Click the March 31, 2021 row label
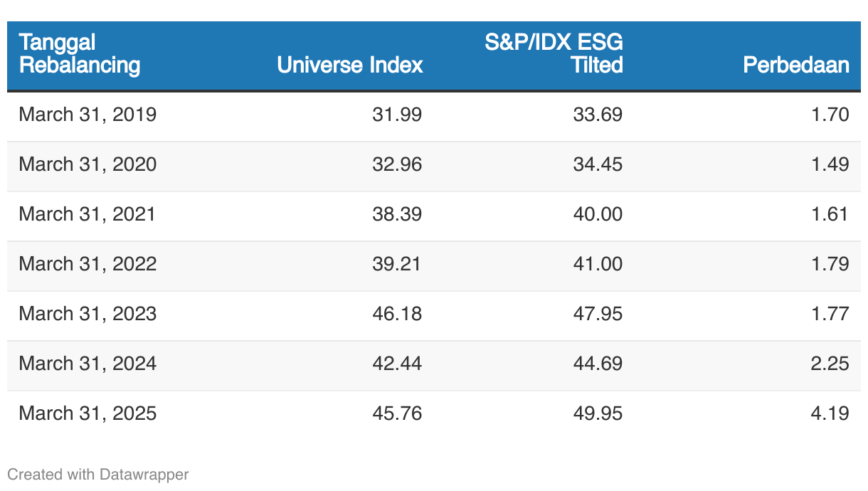This screenshot has width=868, height=491. [x=88, y=214]
